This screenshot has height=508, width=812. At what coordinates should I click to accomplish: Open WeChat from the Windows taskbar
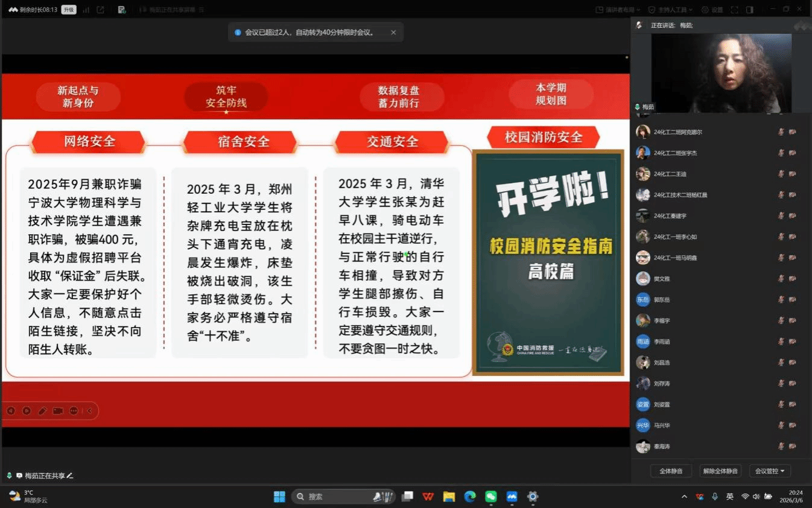point(491,497)
